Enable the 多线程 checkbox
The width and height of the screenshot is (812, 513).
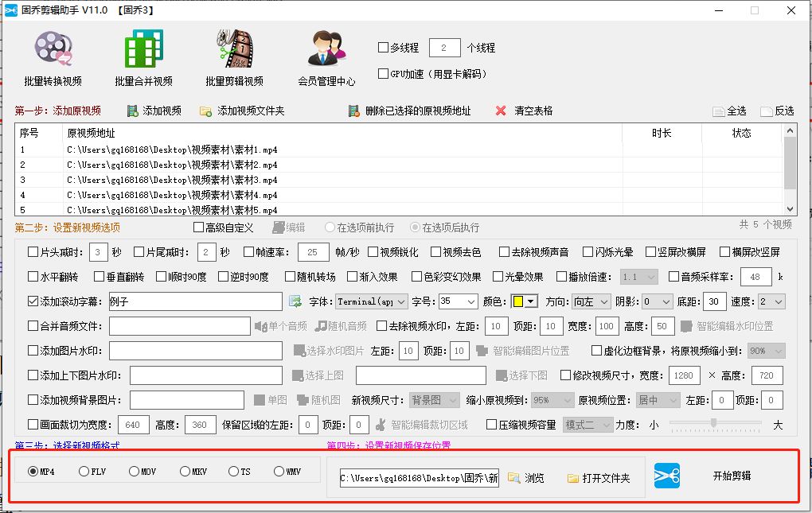pyautogui.click(x=383, y=48)
